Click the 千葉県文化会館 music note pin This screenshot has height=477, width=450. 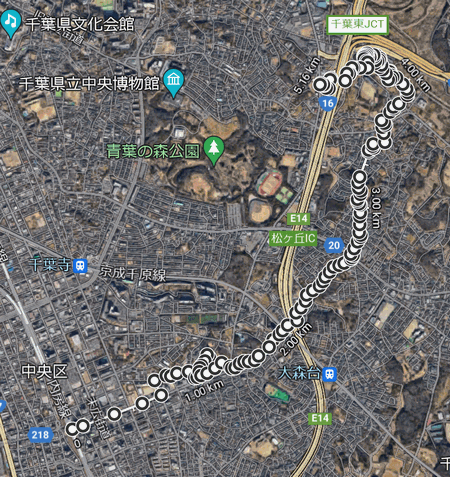point(10,23)
